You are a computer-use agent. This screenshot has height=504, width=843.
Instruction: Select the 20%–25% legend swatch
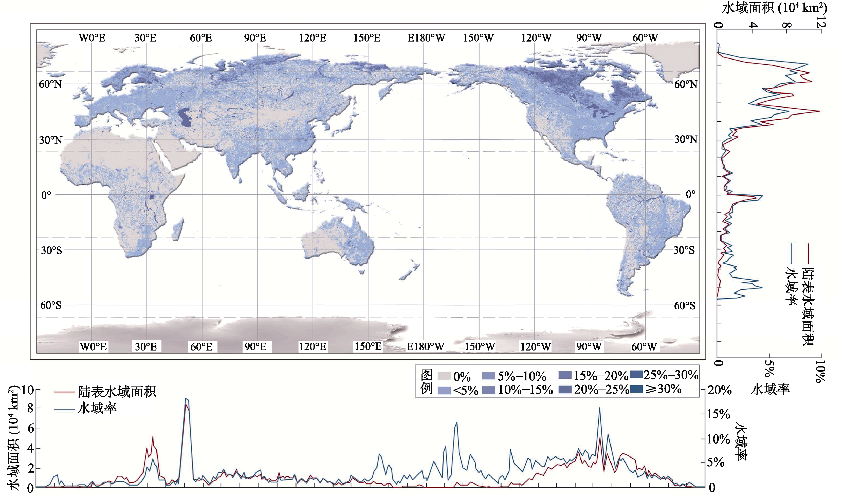tap(565, 390)
